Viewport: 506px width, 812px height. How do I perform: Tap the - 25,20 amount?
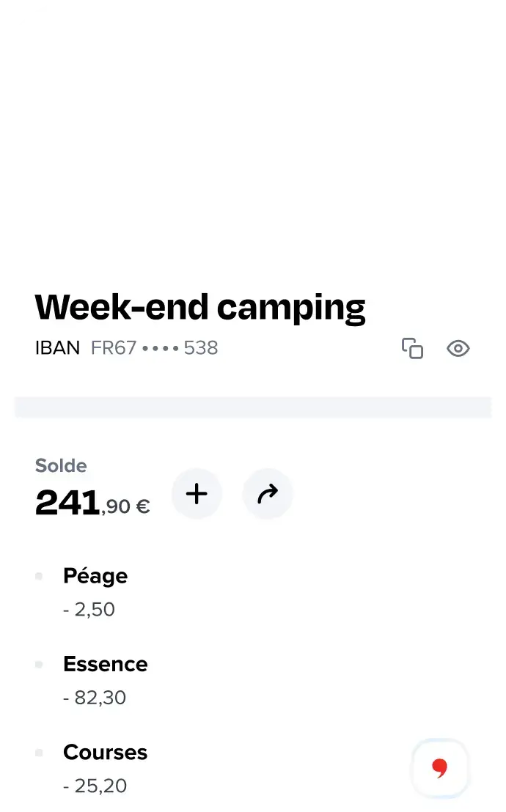(95, 786)
